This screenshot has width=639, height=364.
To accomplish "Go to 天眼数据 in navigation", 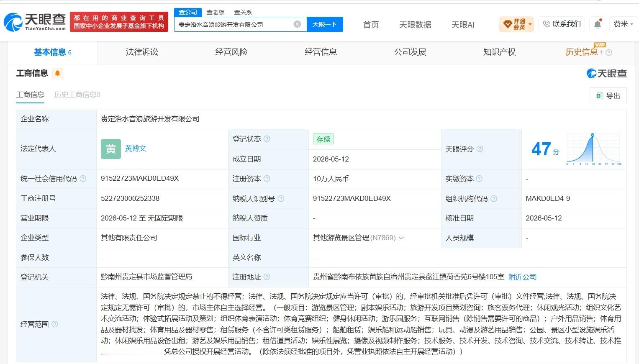I will tap(415, 25).
